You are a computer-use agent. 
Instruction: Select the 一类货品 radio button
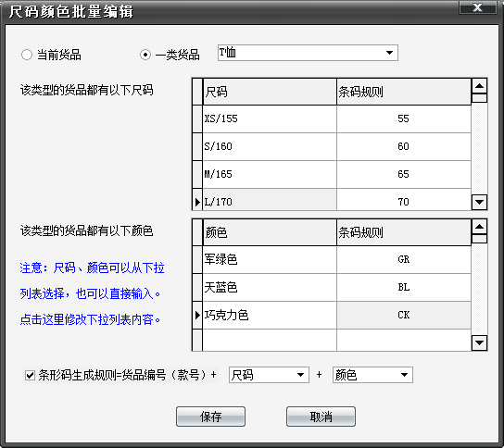tap(145, 55)
